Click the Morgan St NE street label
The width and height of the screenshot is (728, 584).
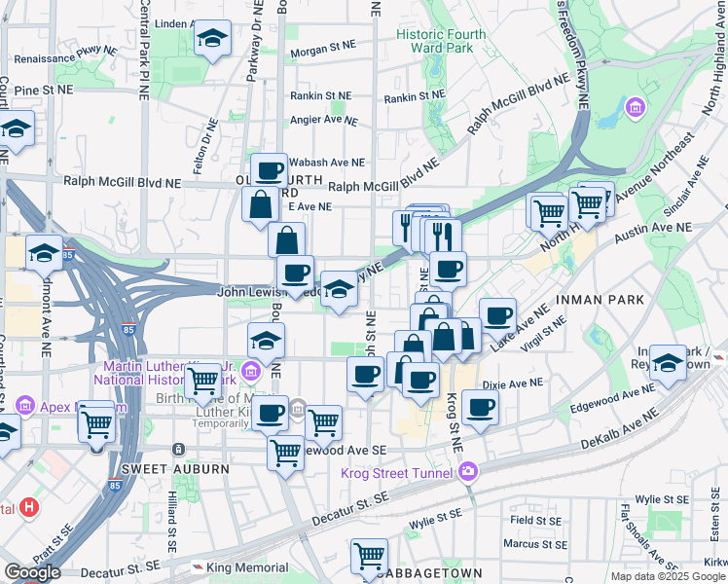(323, 49)
